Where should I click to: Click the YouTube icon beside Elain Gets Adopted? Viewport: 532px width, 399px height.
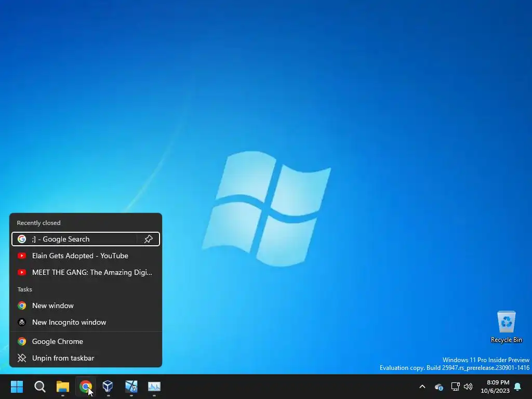click(x=22, y=256)
